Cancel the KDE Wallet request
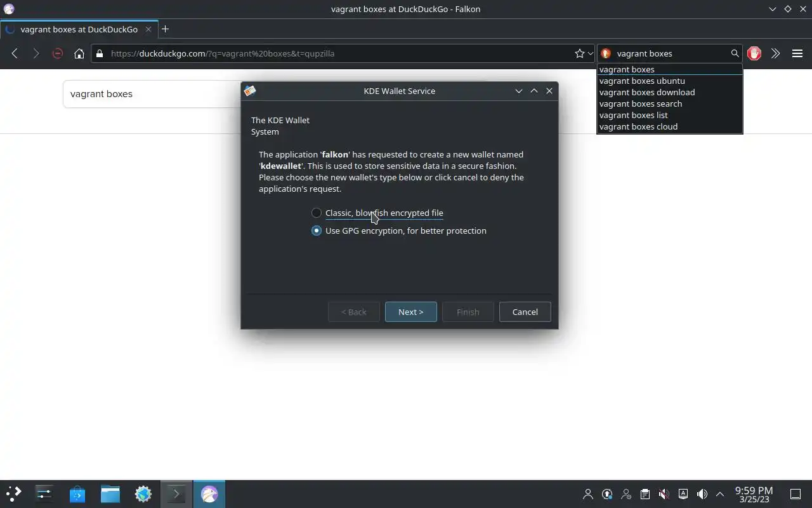 [525, 312]
